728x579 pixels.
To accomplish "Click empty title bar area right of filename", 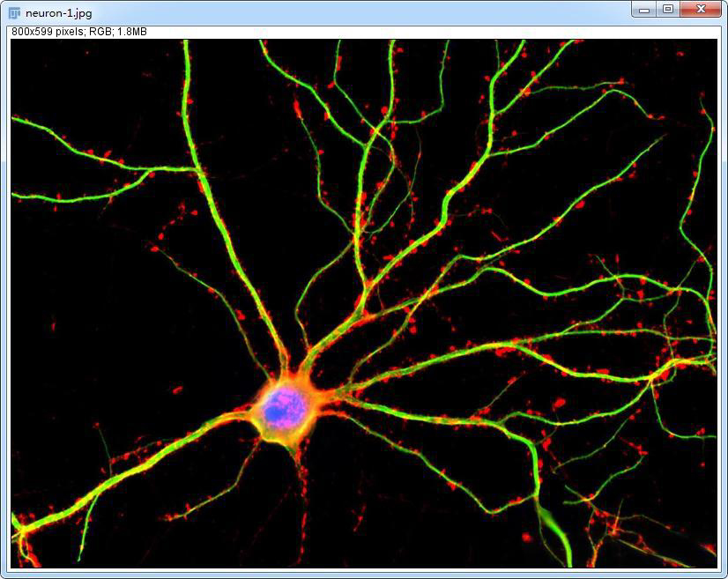I will (353, 13).
